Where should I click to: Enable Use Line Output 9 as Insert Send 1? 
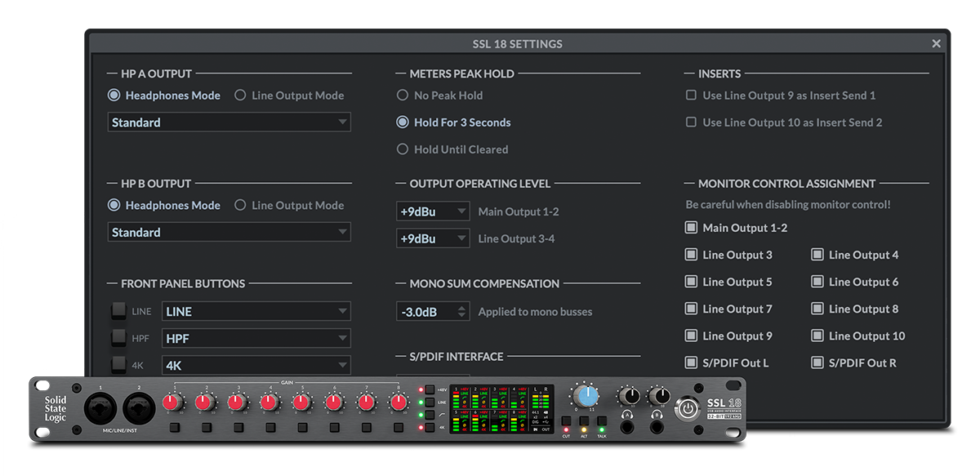[x=690, y=96]
